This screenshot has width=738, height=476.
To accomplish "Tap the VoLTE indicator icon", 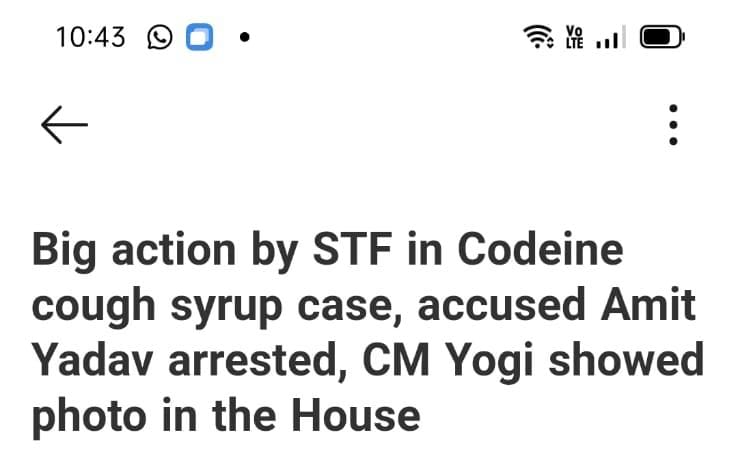I will pyautogui.click(x=574, y=38).
